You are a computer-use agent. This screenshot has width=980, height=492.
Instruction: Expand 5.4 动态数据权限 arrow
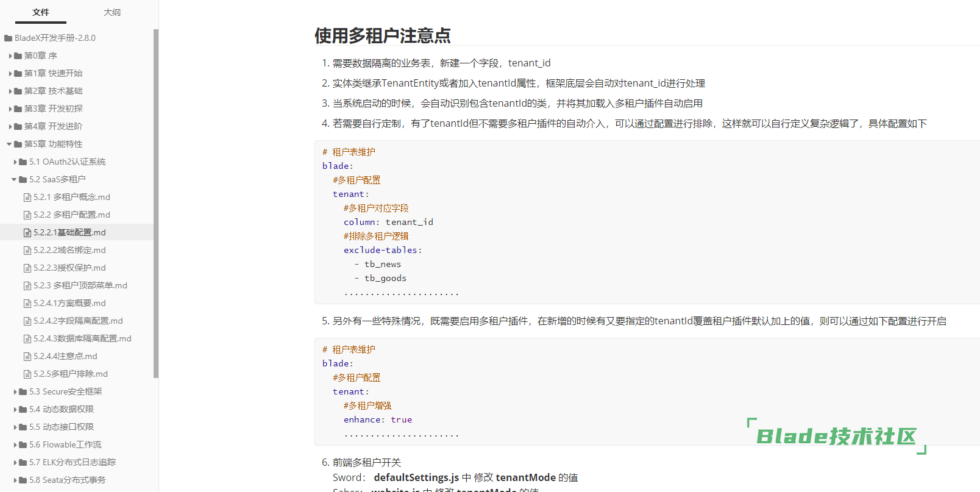15,409
